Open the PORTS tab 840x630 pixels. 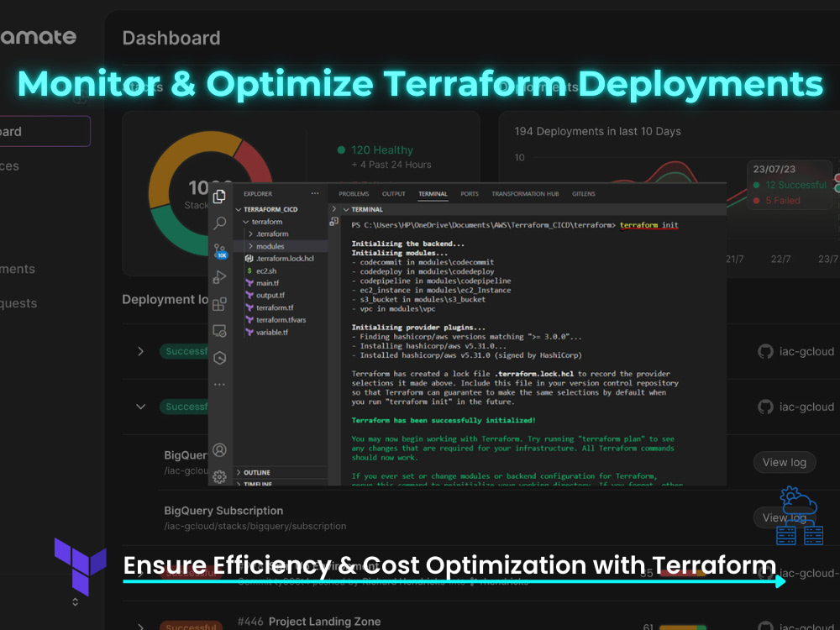470,194
